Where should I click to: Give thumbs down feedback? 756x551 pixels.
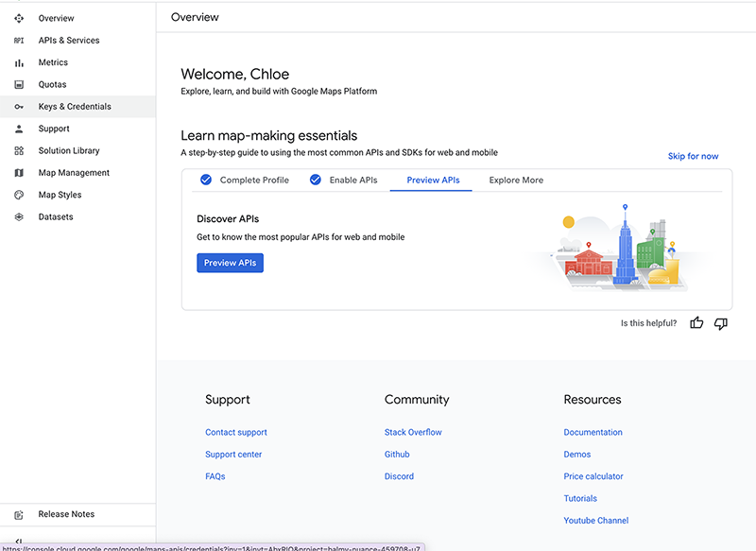[721, 323]
